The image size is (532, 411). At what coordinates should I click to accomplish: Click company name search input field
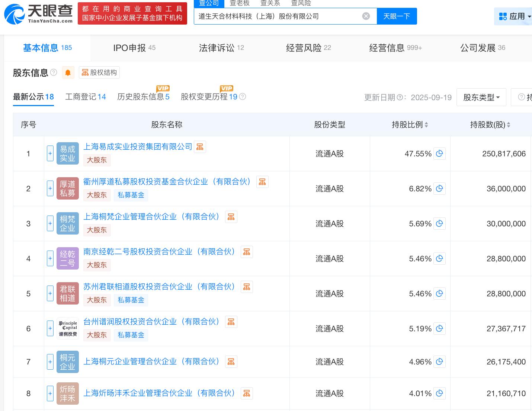tap(277, 16)
